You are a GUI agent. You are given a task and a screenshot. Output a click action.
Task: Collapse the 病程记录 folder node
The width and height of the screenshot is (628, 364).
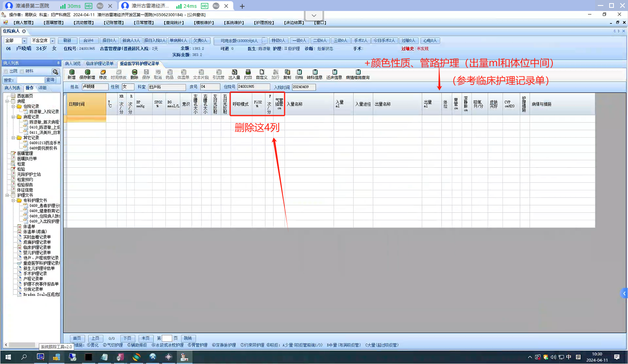click(13, 117)
